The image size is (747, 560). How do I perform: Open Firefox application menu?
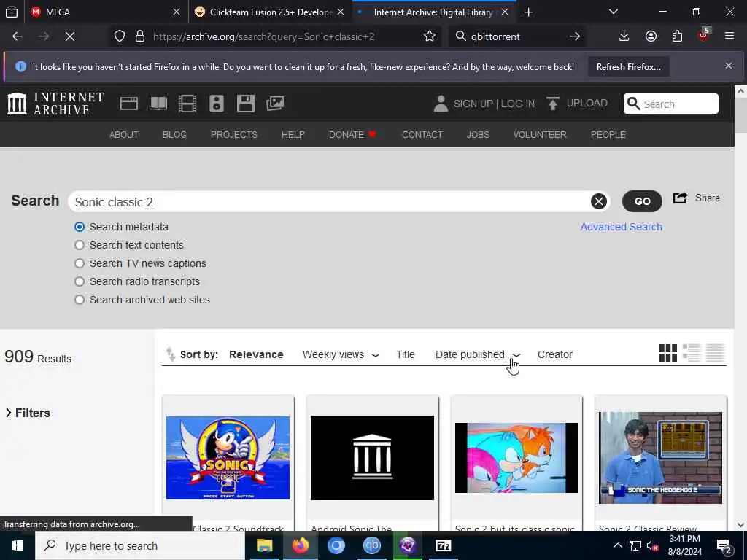pyautogui.click(x=729, y=36)
